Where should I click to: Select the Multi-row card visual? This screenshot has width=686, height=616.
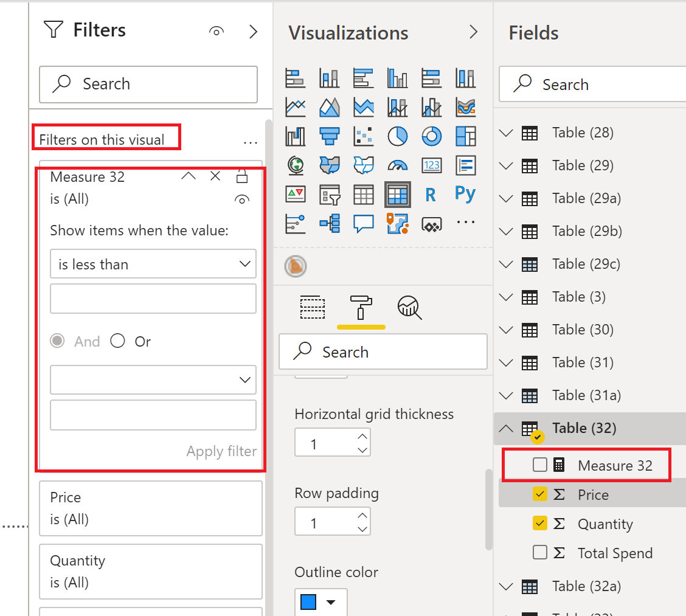465,165
